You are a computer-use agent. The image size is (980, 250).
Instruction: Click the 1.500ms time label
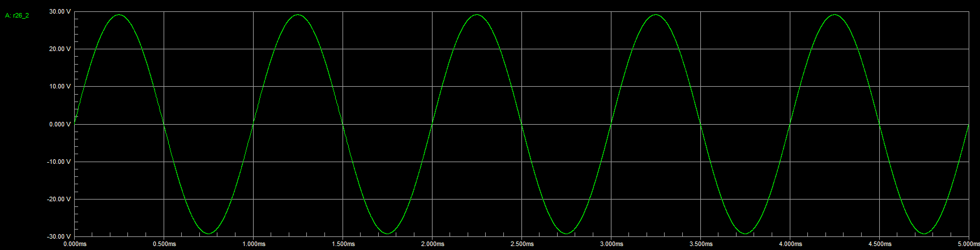click(x=343, y=244)
